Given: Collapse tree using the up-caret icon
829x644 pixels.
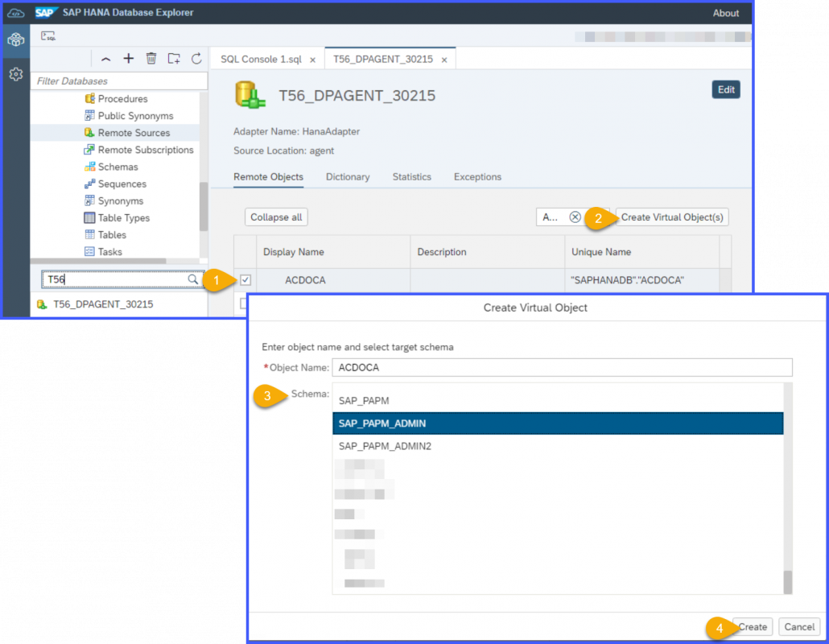Looking at the screenshot, I should tap(105, 59).
